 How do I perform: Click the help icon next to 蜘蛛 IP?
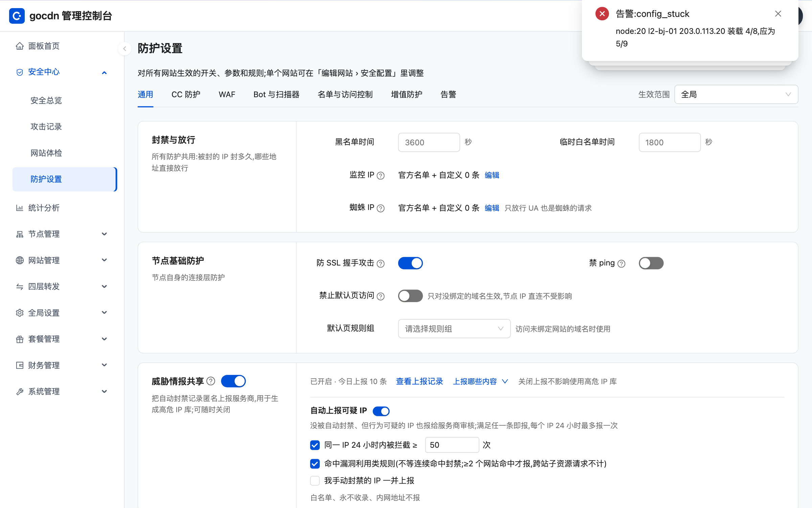pyautogui.click(x=381, y=208)
